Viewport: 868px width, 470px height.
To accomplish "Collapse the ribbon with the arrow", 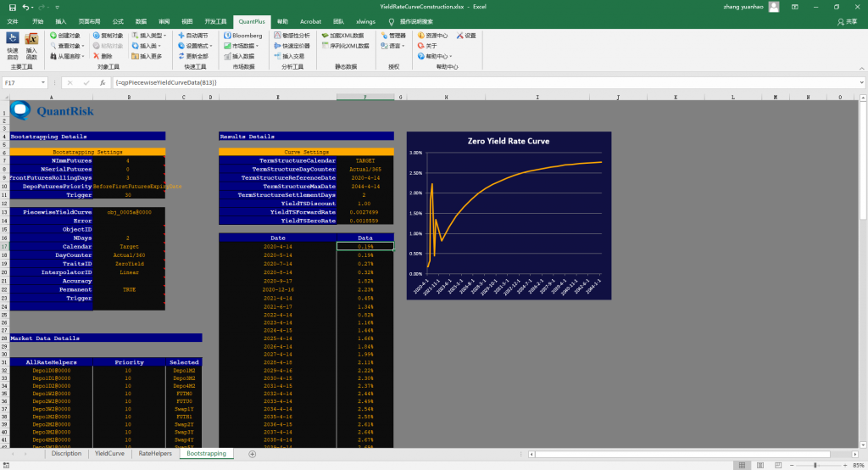I will (861, 68).
